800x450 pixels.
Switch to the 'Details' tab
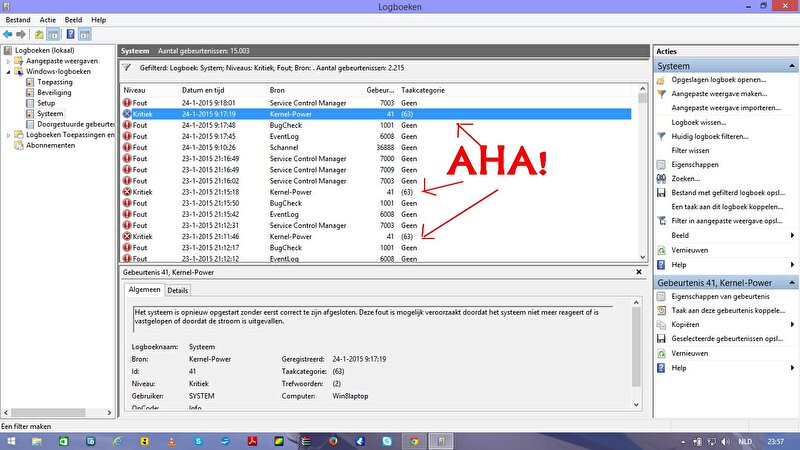point(177,290)
